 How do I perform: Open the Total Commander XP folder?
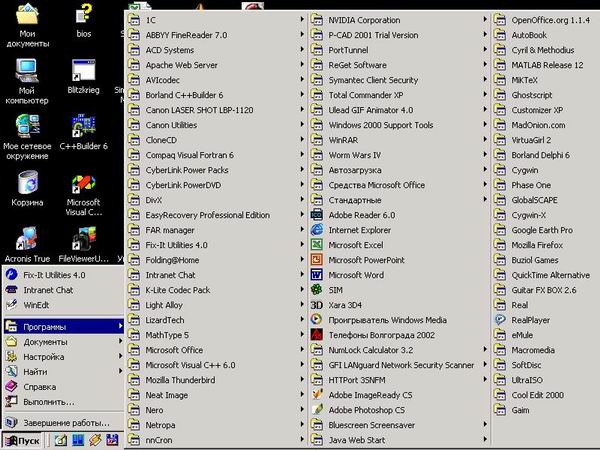point(399,95)
